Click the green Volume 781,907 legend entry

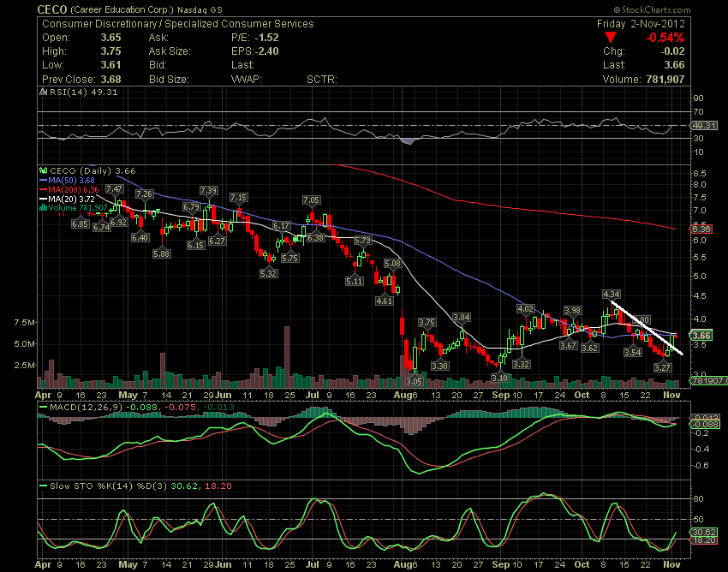pyautogui.click(x=78, y=207)
